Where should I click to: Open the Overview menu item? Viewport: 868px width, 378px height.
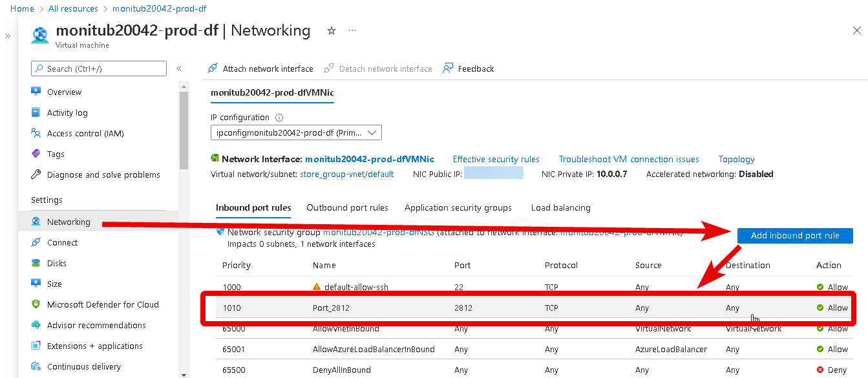point(65,92)
